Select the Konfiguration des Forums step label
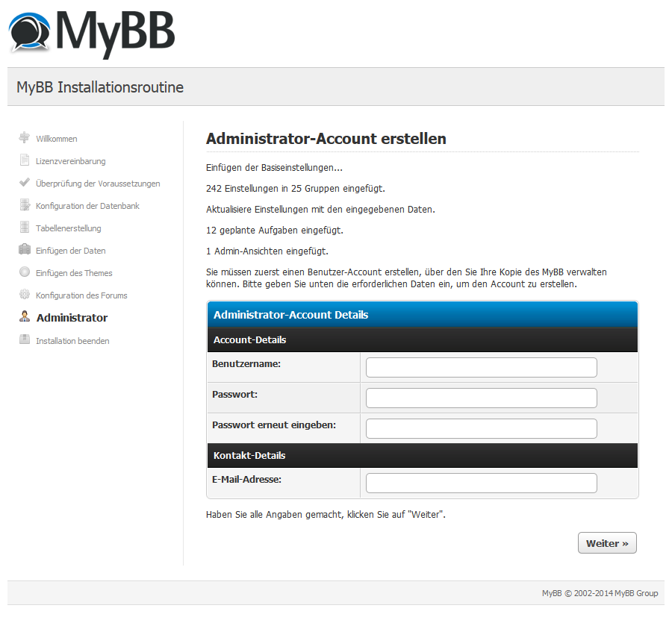Viewport: 672px width, 620px height. [81, 295]
